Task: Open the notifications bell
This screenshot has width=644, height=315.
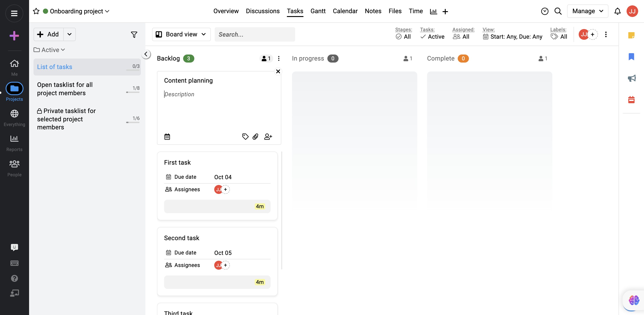Action: (x=617, y=11)
